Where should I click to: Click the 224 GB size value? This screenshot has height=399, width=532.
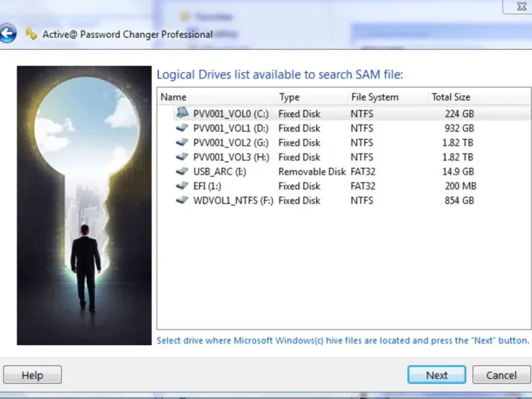460,114
